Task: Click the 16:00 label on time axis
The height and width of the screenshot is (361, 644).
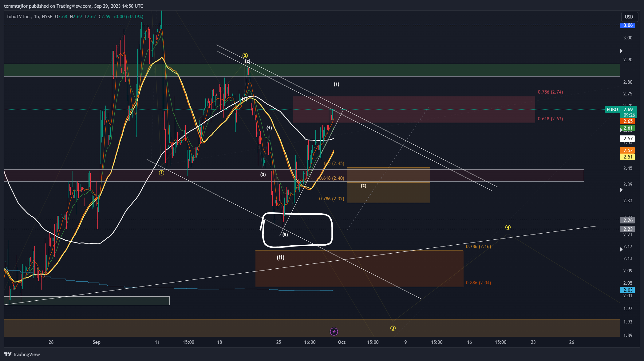Action: click(310, 342)
